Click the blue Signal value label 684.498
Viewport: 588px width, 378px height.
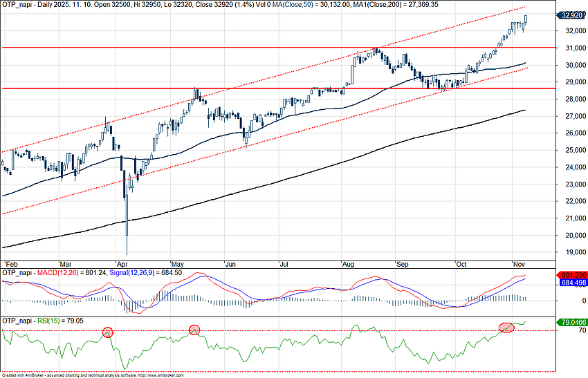571,283
